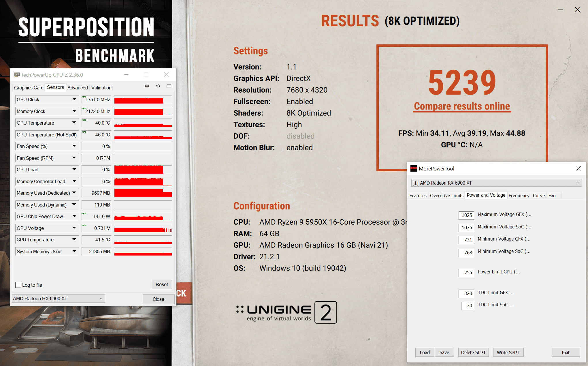Open the Memory Controller Load dropdown
This screenshot has width=588, height=366.
pyautogui.click(x=74, y=181)
